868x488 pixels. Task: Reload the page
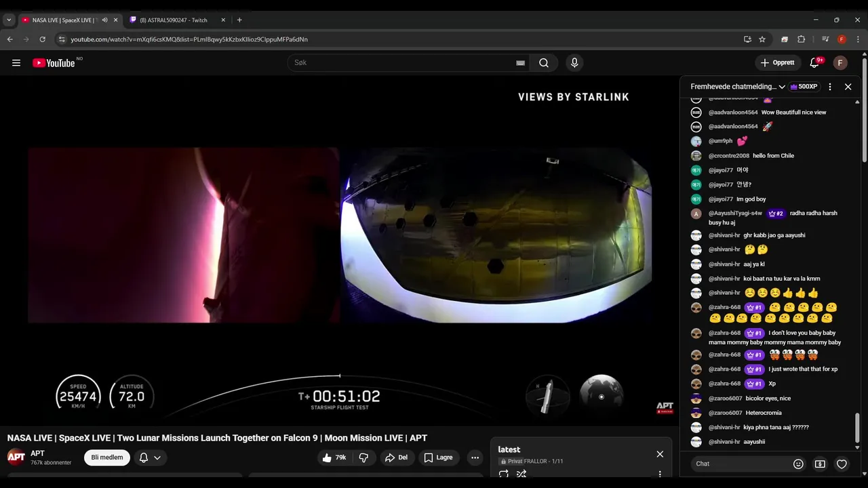pos(42,39)
